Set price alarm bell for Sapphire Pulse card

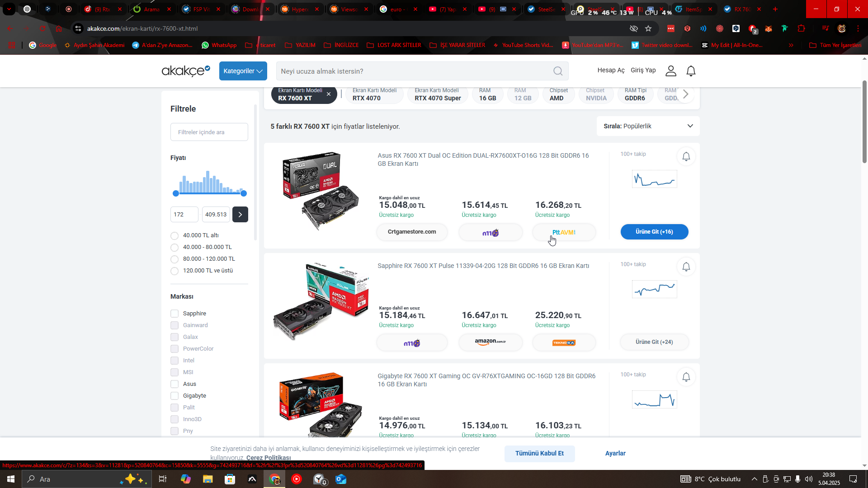click(x=686, y=267)
